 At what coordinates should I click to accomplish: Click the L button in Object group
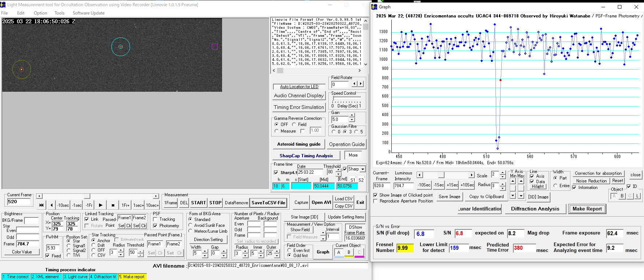point(637,196)
